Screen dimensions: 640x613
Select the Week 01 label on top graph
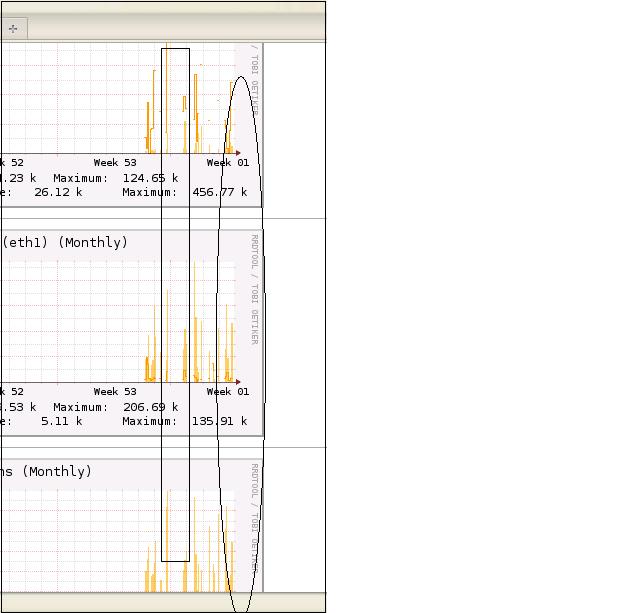click(227, 163)
